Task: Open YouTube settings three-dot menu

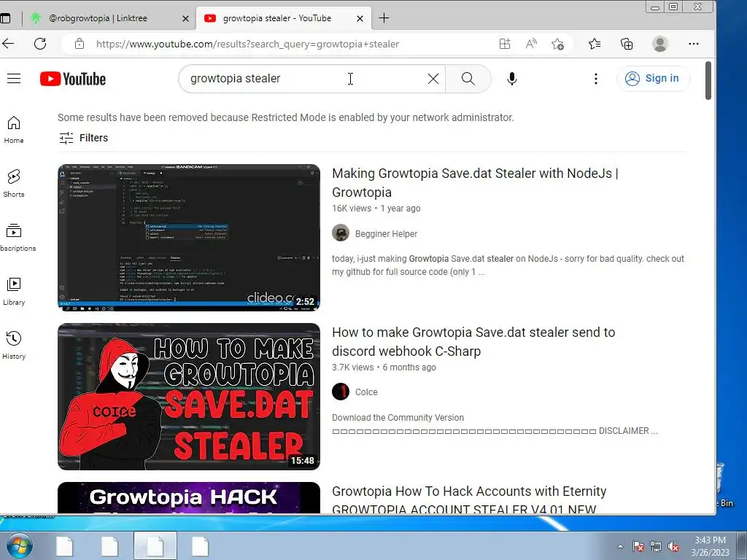Action: [595, 79]
